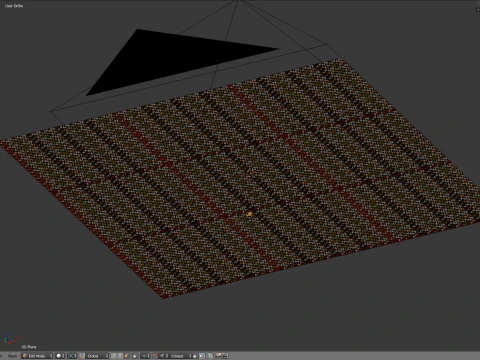Click the orange selected vertex on the plane

(250, 214)
